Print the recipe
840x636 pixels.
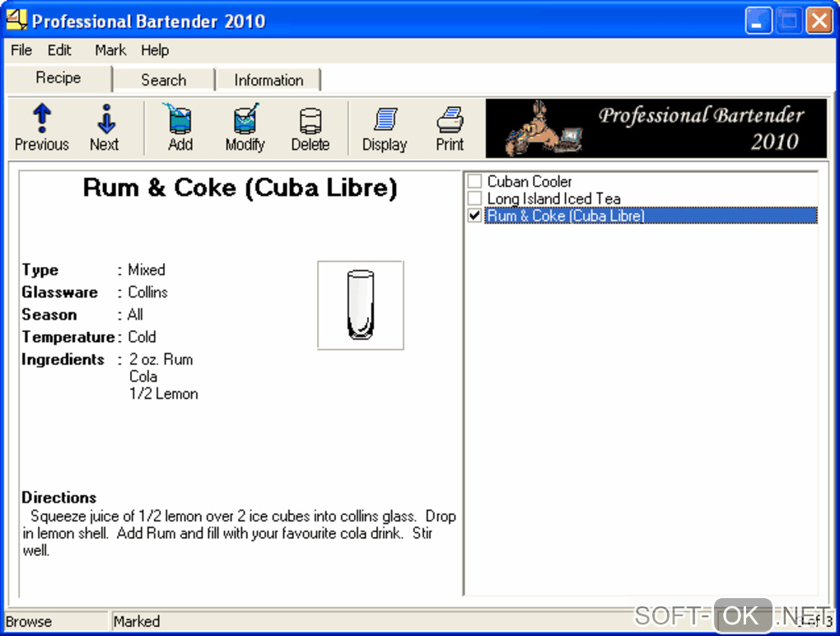click(450, 128)
